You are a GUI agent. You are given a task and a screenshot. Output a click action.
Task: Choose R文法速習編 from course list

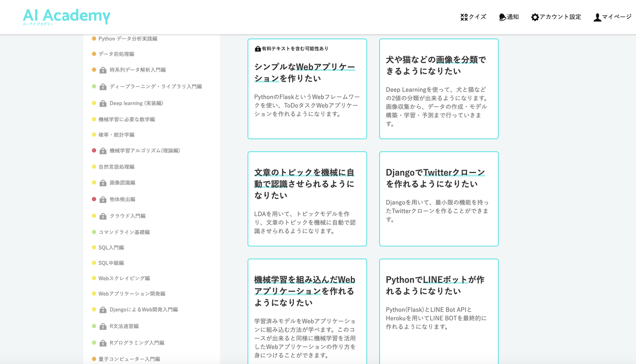124,326
